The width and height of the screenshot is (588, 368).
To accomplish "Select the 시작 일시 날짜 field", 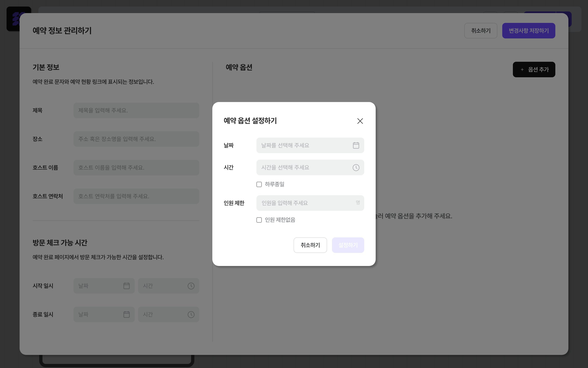I will [x=104, y=286].
